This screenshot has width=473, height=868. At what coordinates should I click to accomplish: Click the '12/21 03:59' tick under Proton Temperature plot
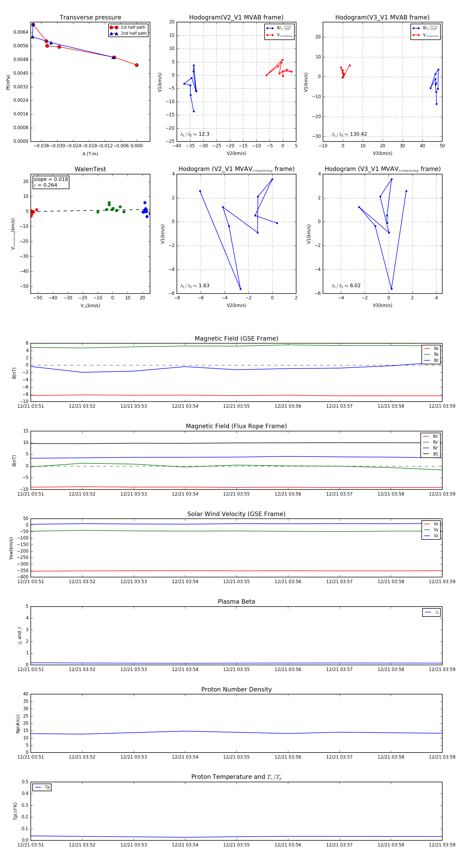coord(442,845)
